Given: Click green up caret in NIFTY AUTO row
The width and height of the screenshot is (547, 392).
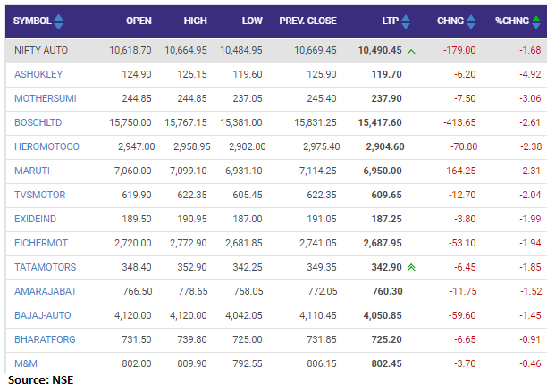Looking at the screenshot, I should point(411,51).
